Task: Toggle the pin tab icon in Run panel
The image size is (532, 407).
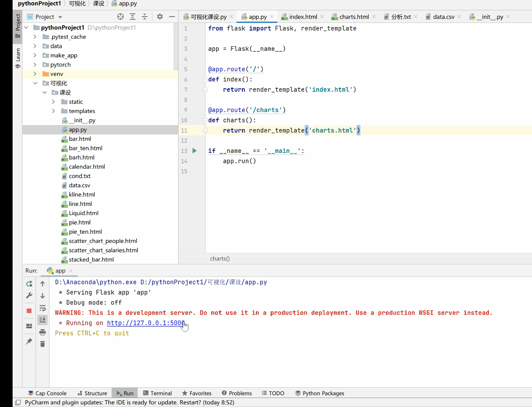Action: [x=29, y=341]
